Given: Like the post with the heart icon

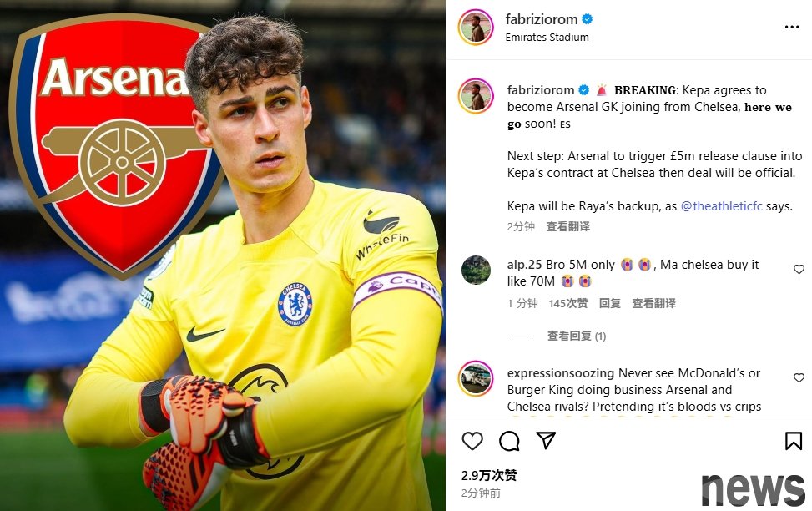Looking at the screenshot, I should click(x=472, y=441).
